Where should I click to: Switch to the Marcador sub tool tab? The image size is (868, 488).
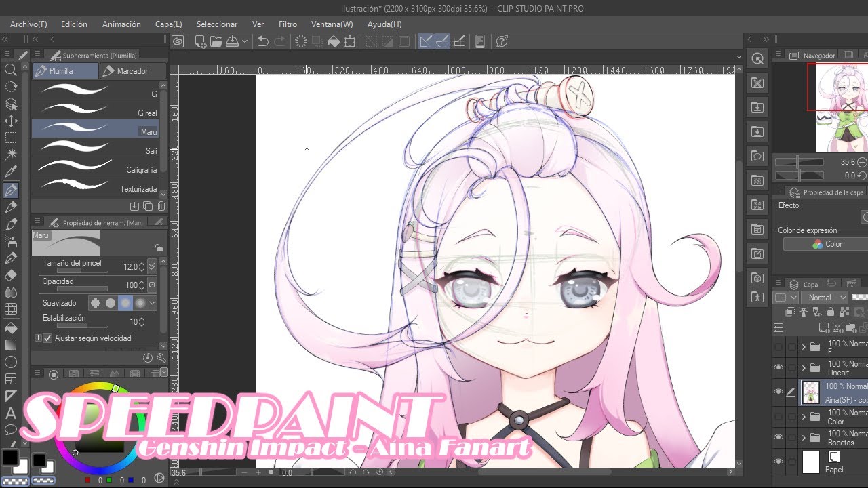132,71
